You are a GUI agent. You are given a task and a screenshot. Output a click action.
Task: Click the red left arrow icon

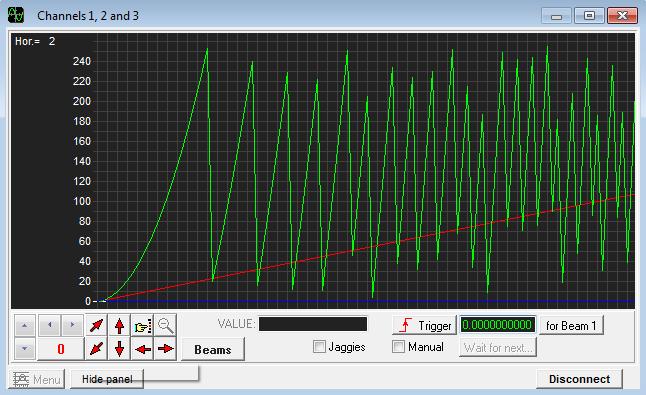click(143, 349)
